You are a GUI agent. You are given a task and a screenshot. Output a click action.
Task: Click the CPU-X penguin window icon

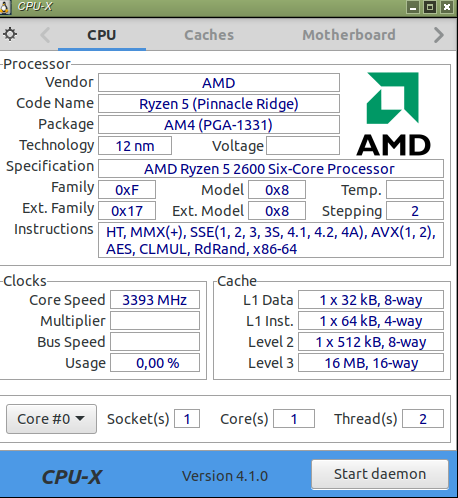click(x=4, y=7)
